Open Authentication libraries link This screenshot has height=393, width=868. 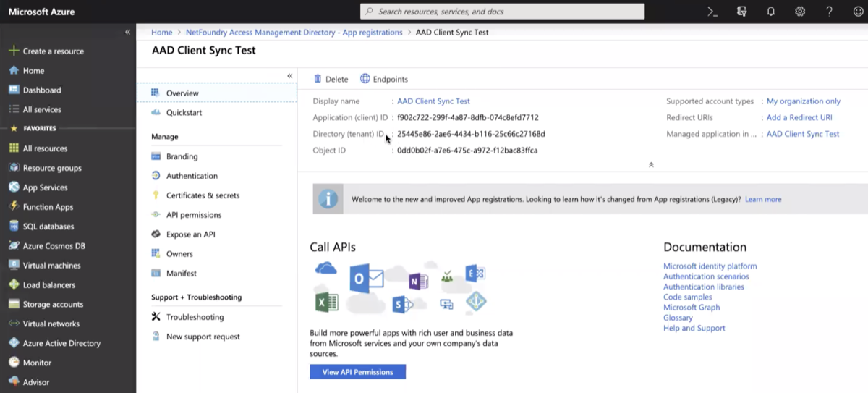click(x=704, y=287)
